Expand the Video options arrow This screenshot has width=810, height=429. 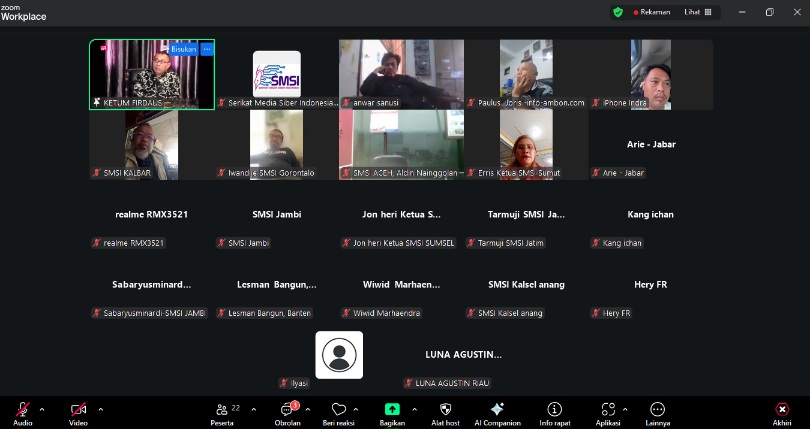click(100, 408)
